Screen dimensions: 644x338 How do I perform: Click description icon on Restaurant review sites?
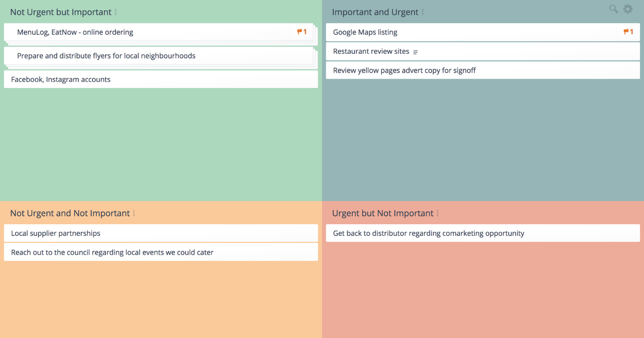(415, 52)
